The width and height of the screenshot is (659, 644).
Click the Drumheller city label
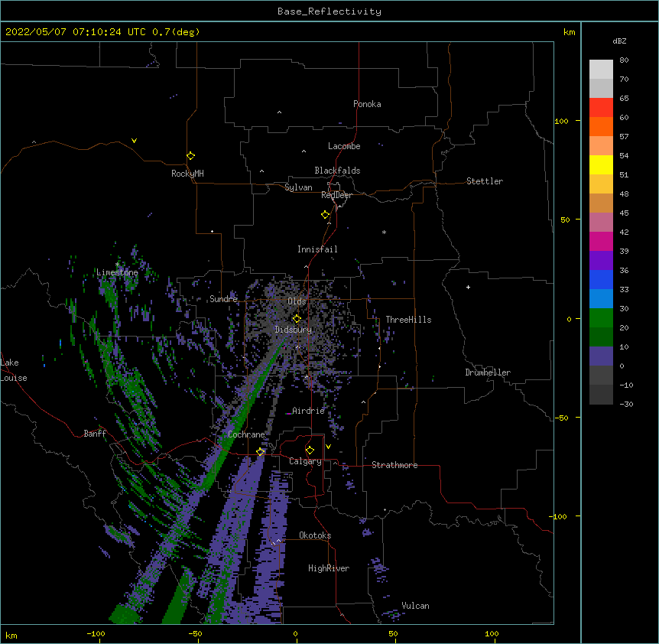pos(488,372)
